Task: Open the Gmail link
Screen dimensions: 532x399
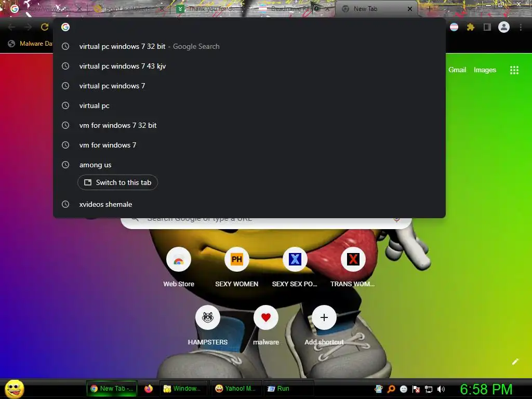Action: [x=457, y=70]
